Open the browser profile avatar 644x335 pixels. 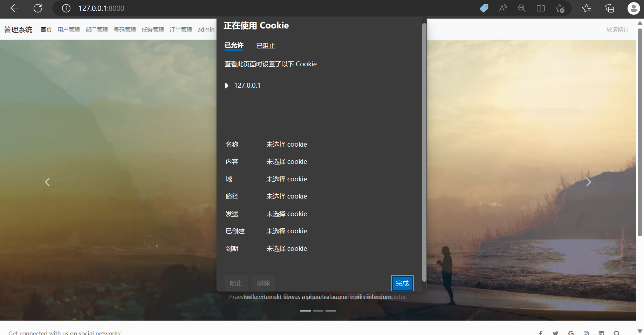click(x=633, y=8)
